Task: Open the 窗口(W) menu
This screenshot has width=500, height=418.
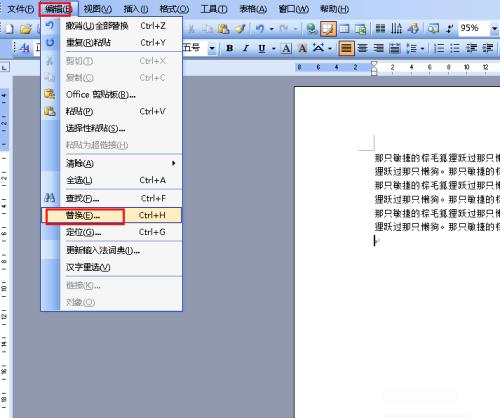Action: (294, 9)
